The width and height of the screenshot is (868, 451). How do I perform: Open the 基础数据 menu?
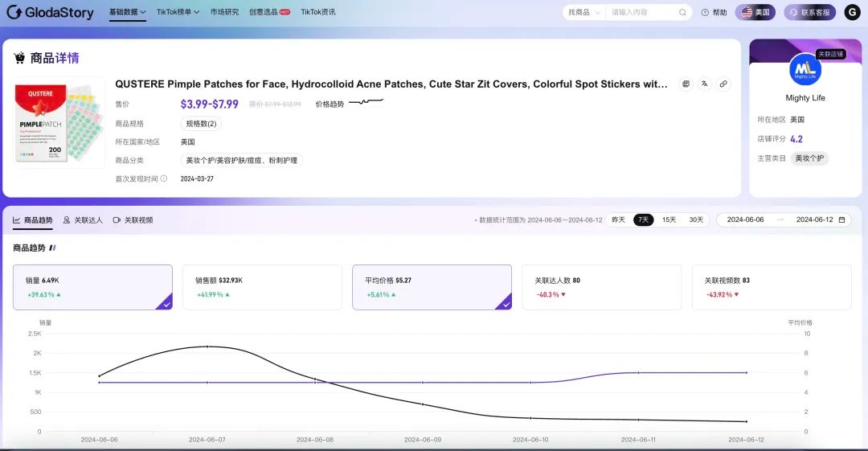(x=127, y=11)
